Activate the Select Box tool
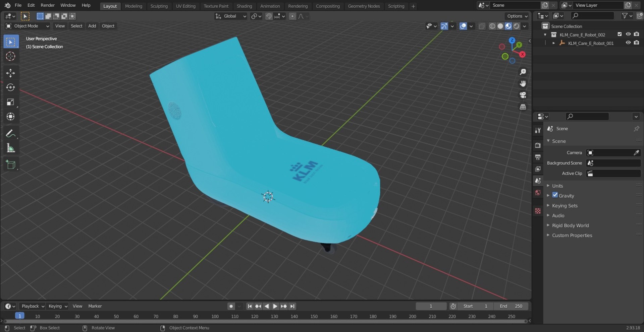The height and width of the screenshot is (332, 644). 11,42
